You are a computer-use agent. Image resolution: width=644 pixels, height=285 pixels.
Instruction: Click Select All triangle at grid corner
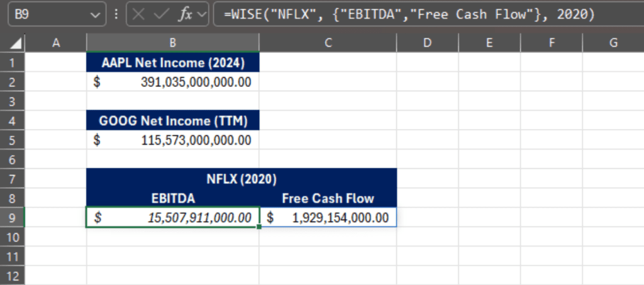click(16, 43)
